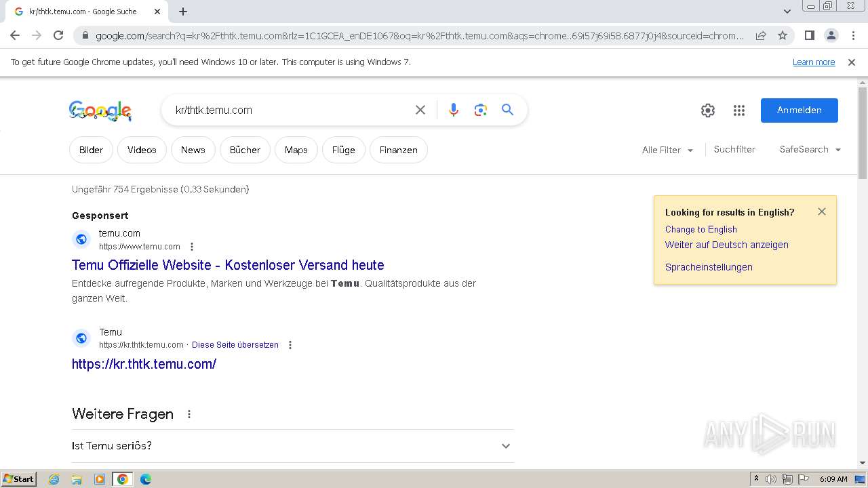Screen dimensions: 868x488
Task: Click the address bar URL
Action: pyautogui.click(x=420, y=36)
